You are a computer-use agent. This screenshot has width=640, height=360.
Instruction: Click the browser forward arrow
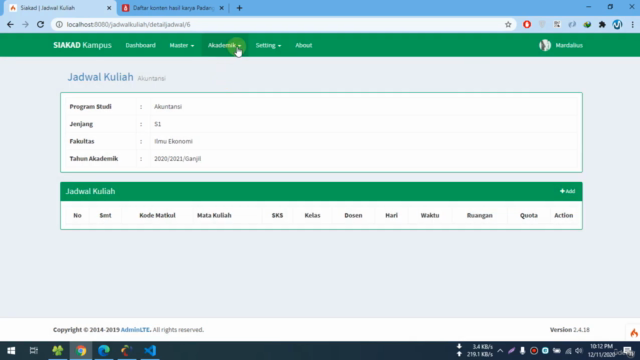pos(25,24)
